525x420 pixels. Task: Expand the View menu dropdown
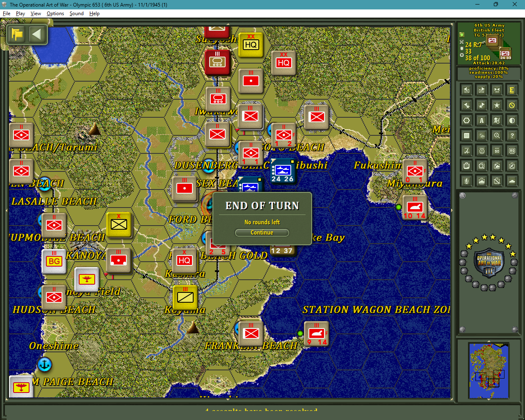(x=36, y=14)
